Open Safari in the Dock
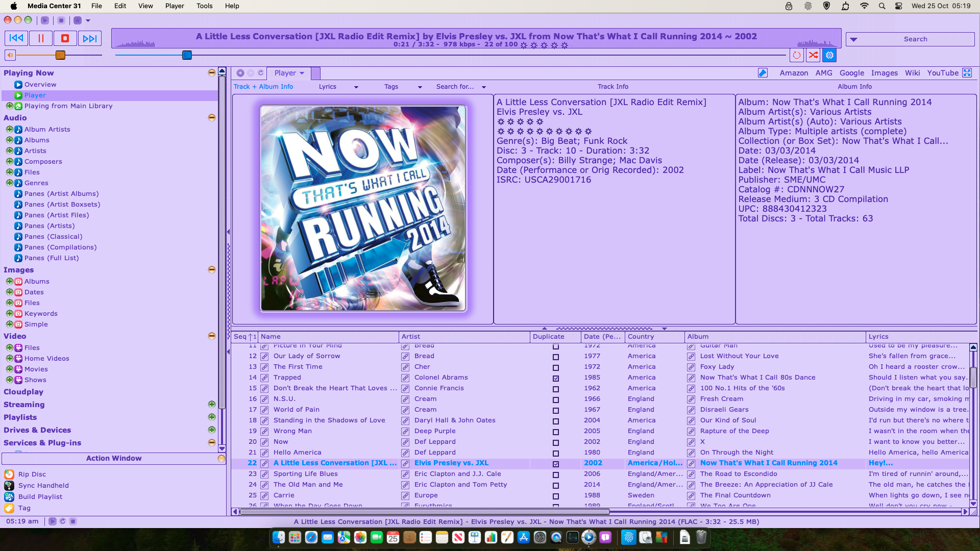 point(311,537)
